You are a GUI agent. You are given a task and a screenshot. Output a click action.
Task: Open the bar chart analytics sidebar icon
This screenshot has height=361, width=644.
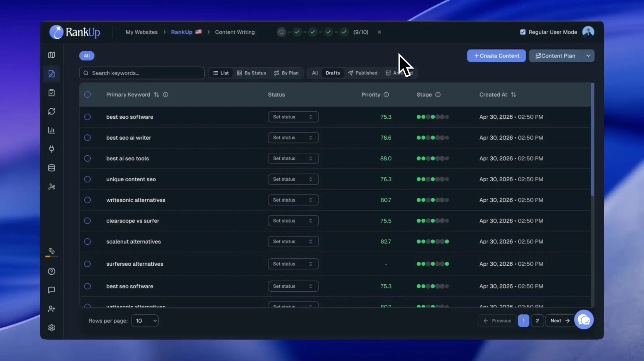tap(51, 130)
